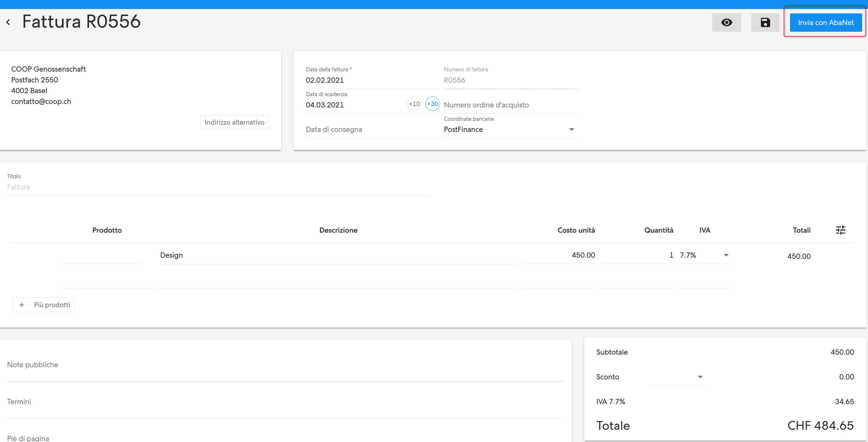Click the Fattura R0556 page title
The height and width of the screenshot is (442, 868).
point(81,22)
